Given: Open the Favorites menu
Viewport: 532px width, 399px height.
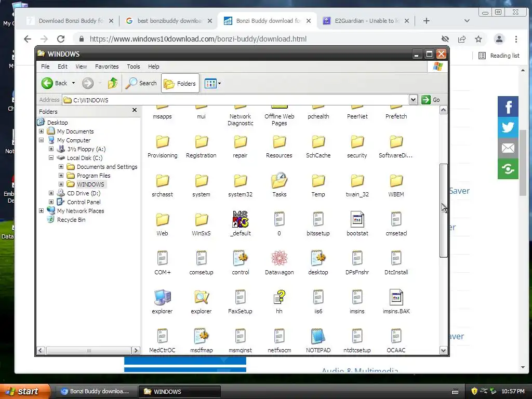Looking at the screenshot, I should click(107, 66).
